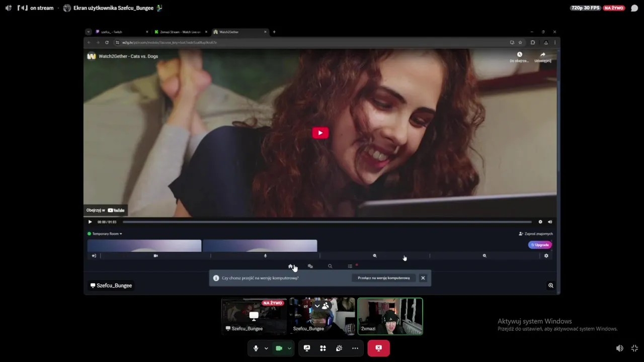
Task: Hide participants using the chevron members button
Action: click(321, 306)
